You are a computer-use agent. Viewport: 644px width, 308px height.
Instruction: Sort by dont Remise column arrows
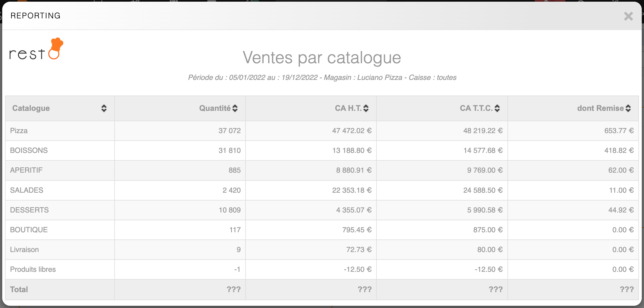pyautogui.click(x=628, y=108)
